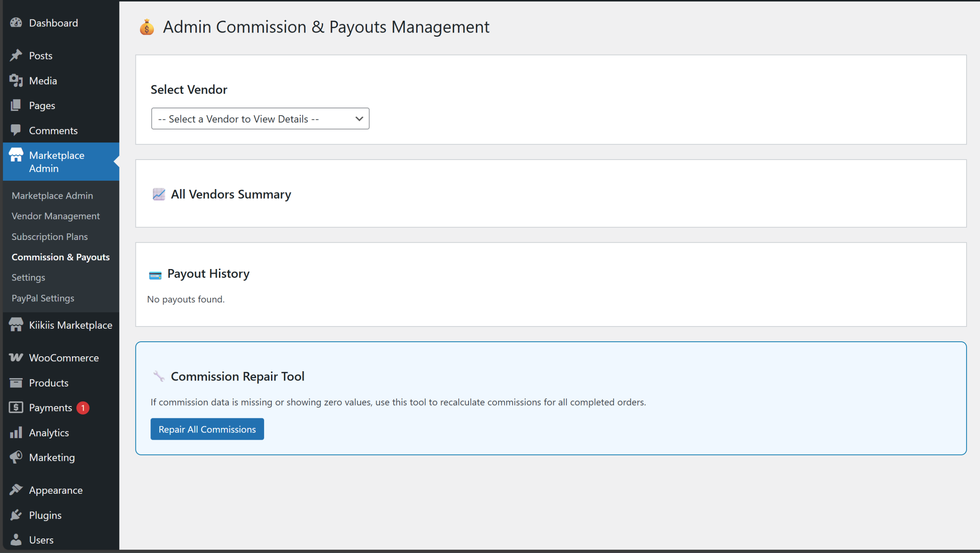Click the Marketing megaphone icon
This screenshot has width=980, height=553.
tap(16, 457)
